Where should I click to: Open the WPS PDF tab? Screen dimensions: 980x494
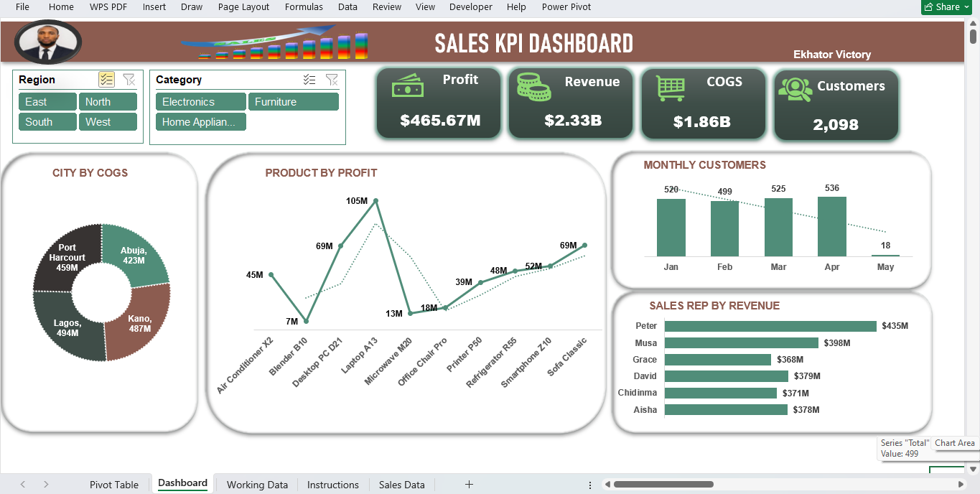pyautogui.click(x=108, y=6)
